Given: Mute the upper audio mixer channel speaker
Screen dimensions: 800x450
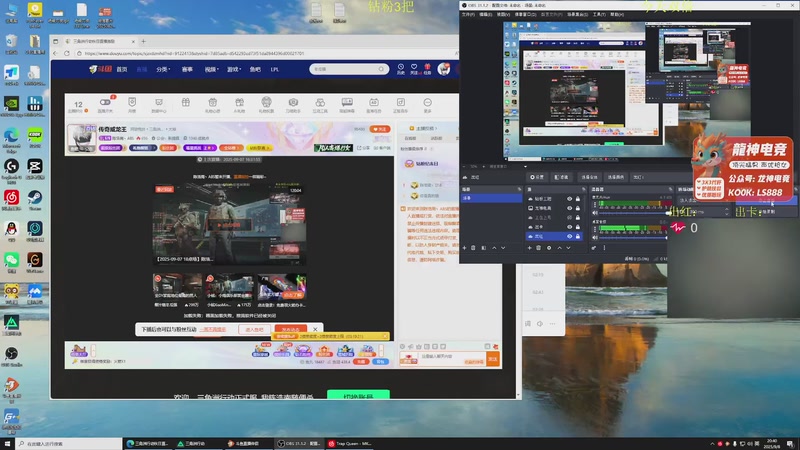Looking at the screenshot, I should (x=595, y=212).
